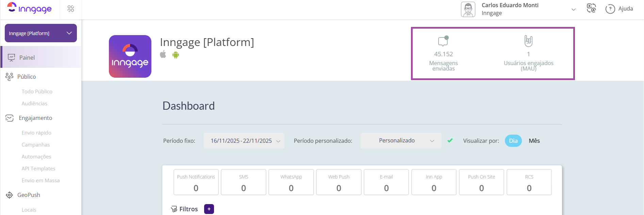The height and width of the screenshot is (215, 644).
Task: Open the Ajuda help icon
Action: (610, 9)
